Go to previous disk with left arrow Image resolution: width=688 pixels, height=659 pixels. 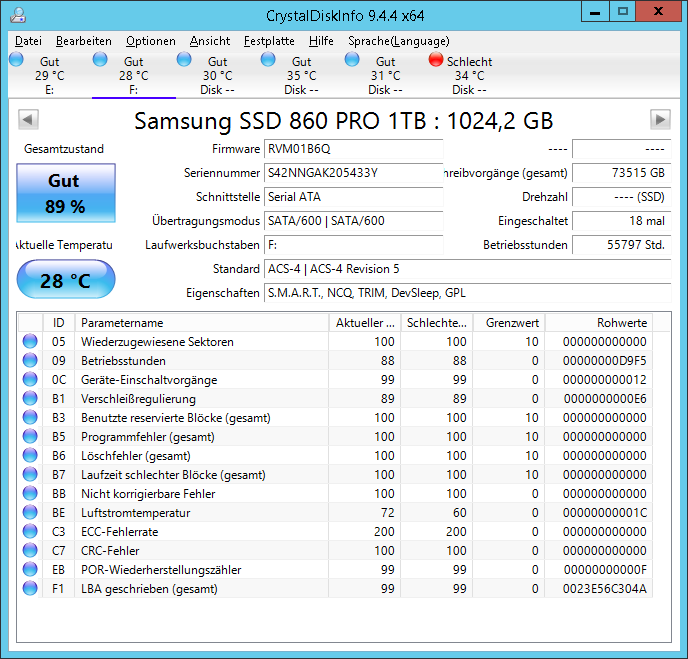coord(29,119)
